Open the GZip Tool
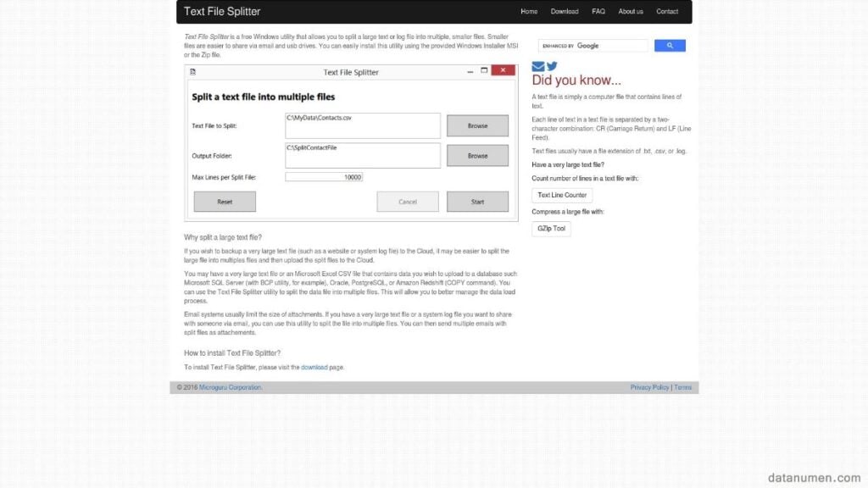Viewport: 868px width, 488px height. (x=551, y=228)
